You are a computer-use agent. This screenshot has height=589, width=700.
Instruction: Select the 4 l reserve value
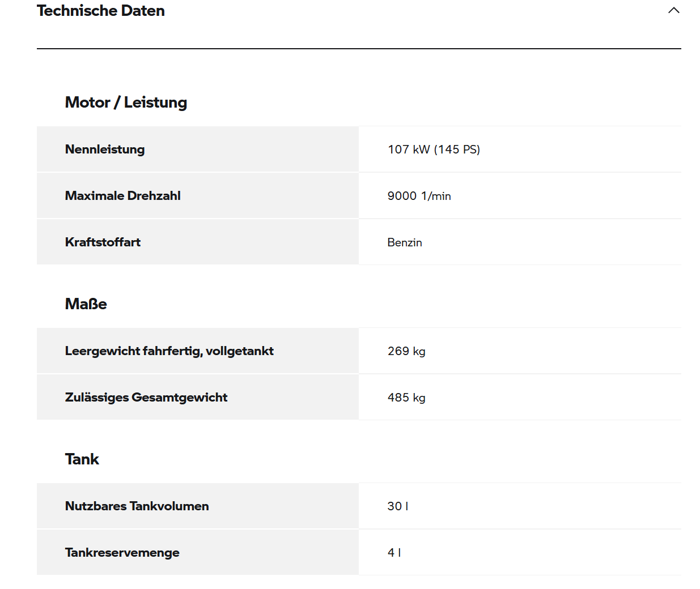(394, 553)
